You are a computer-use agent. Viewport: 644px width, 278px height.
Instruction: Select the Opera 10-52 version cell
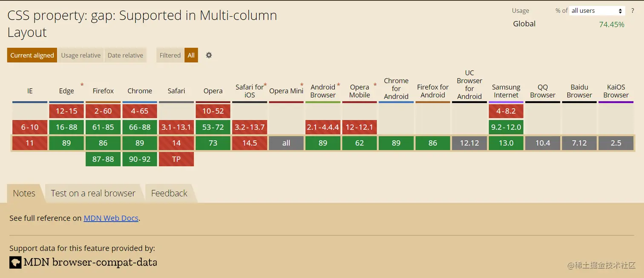[x=213, y=111]
